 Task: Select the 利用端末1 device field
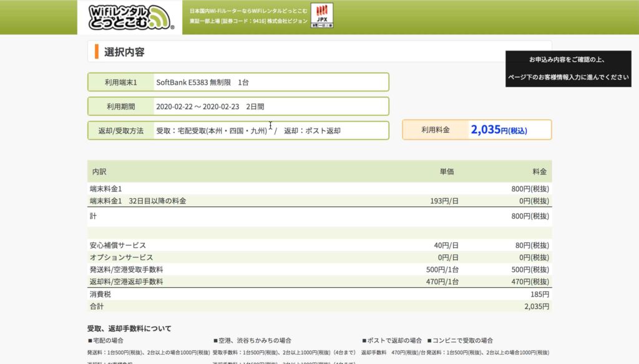click(271, 82)
